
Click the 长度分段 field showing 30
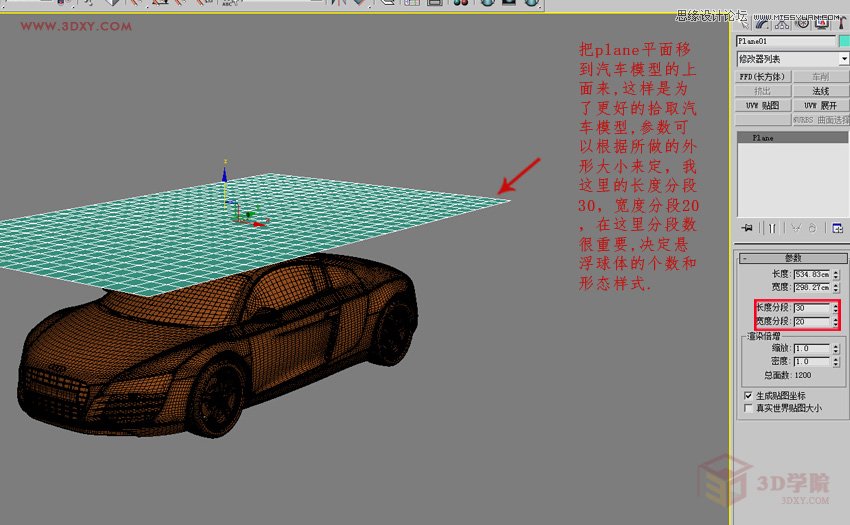(812, 308)
